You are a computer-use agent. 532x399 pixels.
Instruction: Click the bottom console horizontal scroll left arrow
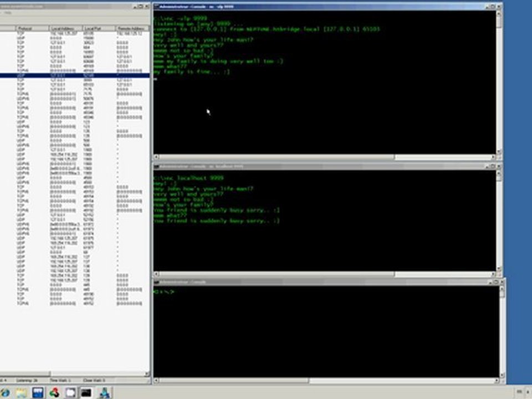pyautogui.click(x=156, y=381)
